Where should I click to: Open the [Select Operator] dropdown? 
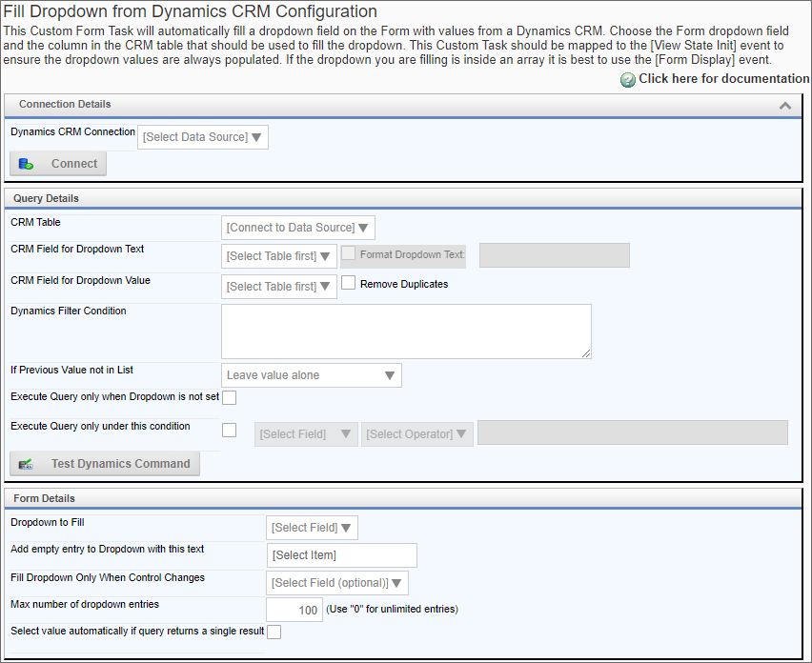coord(416,434)
